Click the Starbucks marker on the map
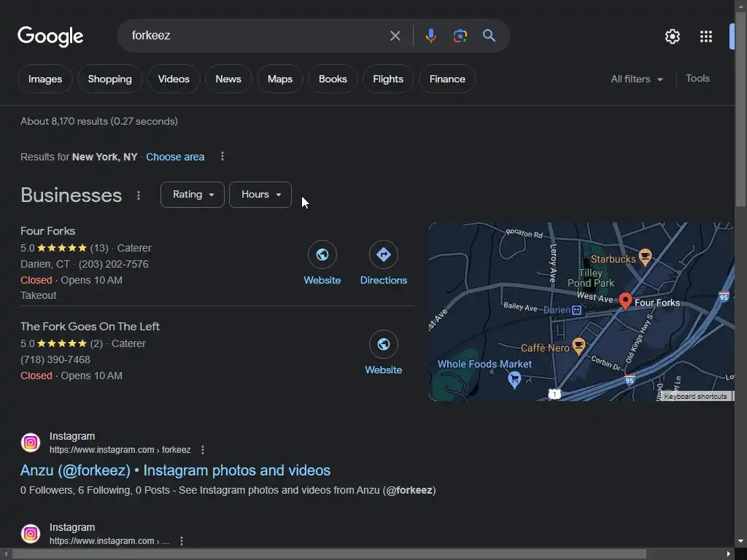 coord(645,257)
